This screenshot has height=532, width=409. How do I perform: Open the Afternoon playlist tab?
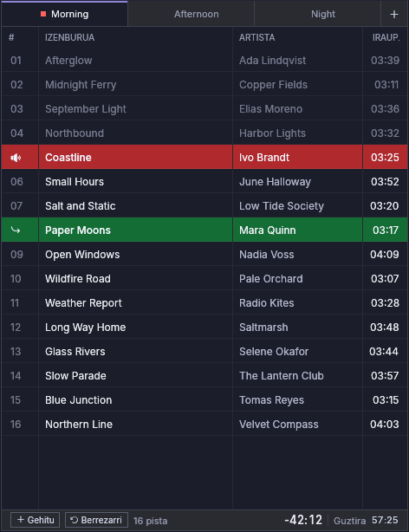(x=191, y=14)
